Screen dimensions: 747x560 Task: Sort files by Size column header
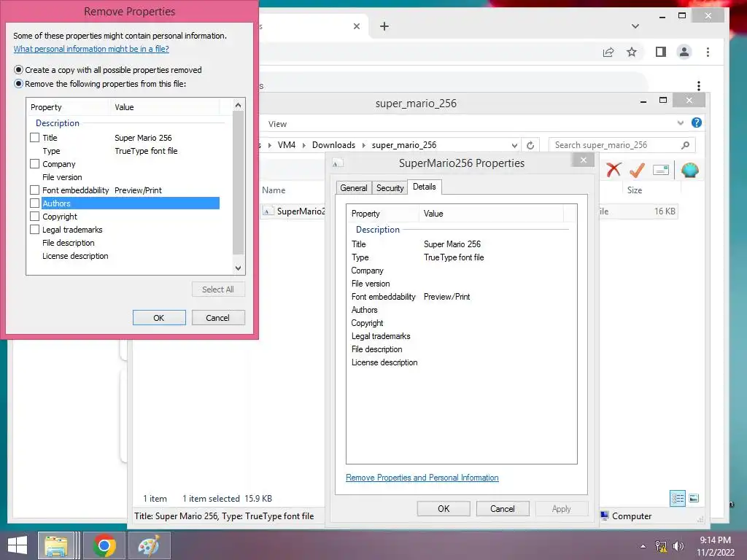634,190
